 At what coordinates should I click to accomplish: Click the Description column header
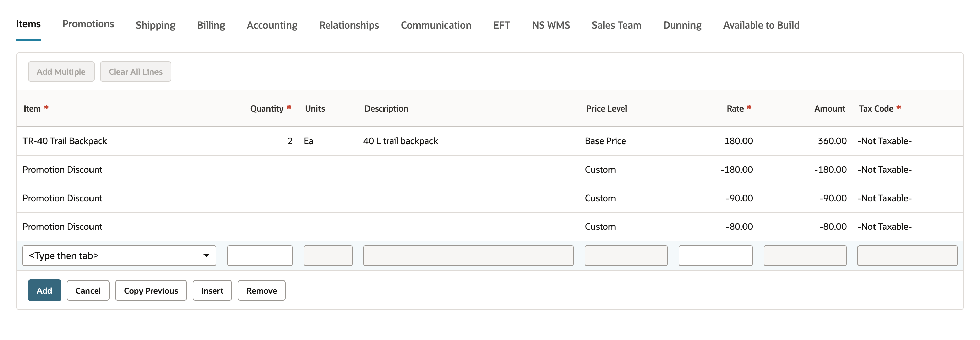click(x=386, y=109)
